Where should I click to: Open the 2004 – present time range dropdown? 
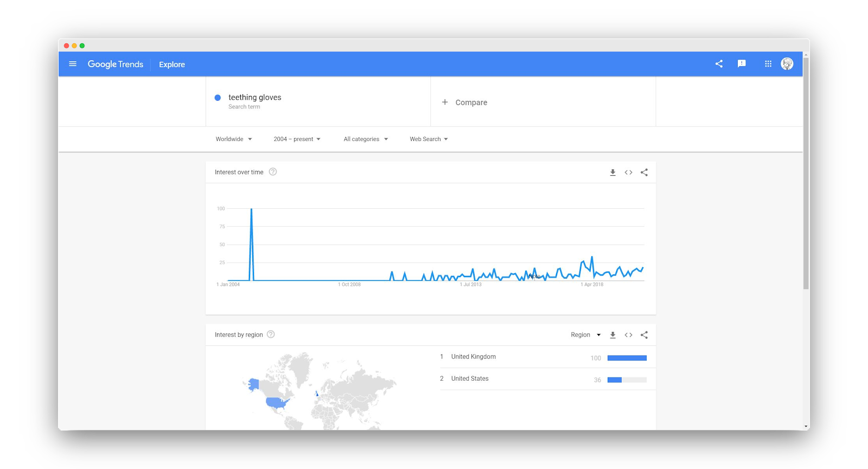pyautogui.click(x=296, y=139)
